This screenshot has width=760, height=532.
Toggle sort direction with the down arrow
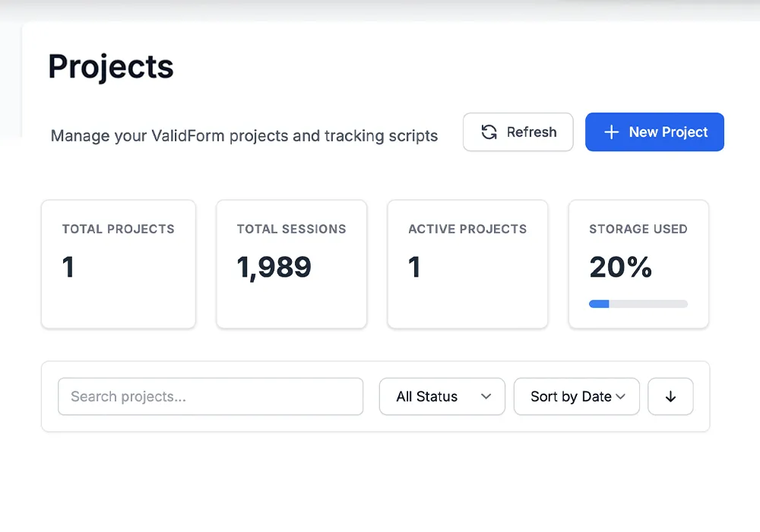click(670, 396)
